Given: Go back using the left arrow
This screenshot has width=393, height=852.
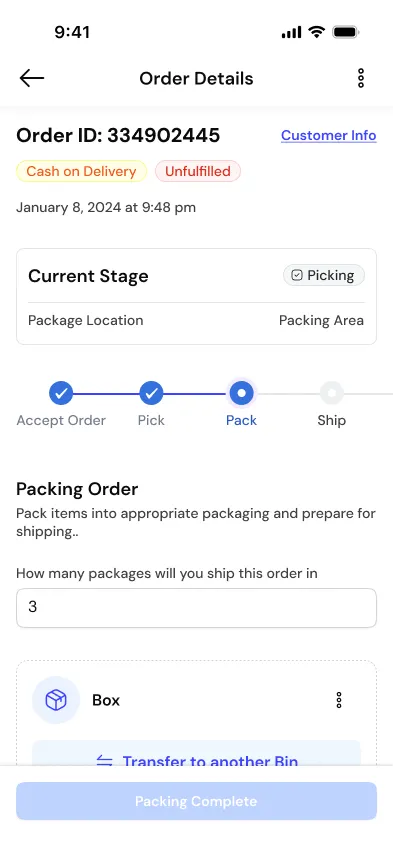Looking at the screenshot, I should point(32,78).
